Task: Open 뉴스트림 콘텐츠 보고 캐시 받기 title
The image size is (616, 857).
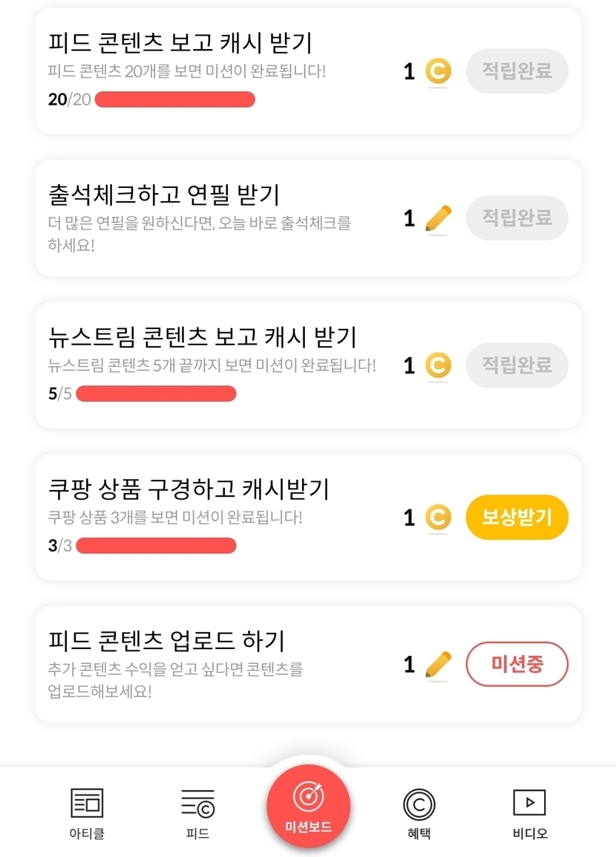Action: [x=202, y=336]
